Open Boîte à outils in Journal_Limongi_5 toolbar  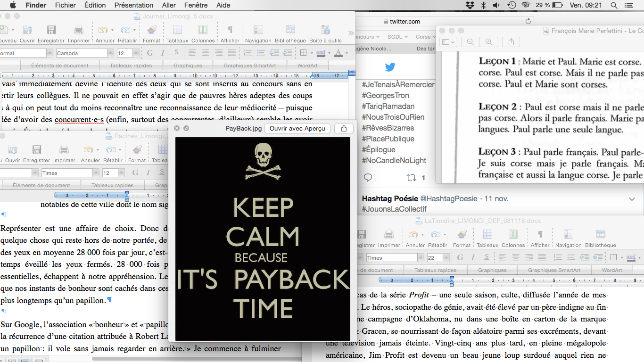pyautogui.click(x=325, y=31)
